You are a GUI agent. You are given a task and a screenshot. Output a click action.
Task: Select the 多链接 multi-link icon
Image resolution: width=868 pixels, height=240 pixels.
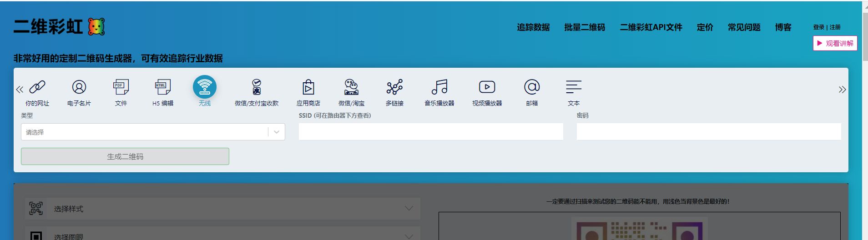394,87
